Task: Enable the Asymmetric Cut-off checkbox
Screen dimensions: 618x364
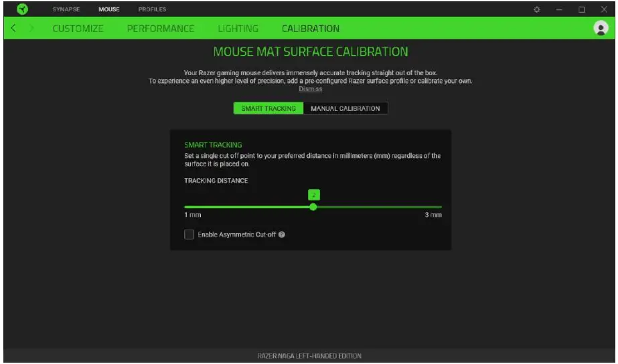Action: pos(189,234)
